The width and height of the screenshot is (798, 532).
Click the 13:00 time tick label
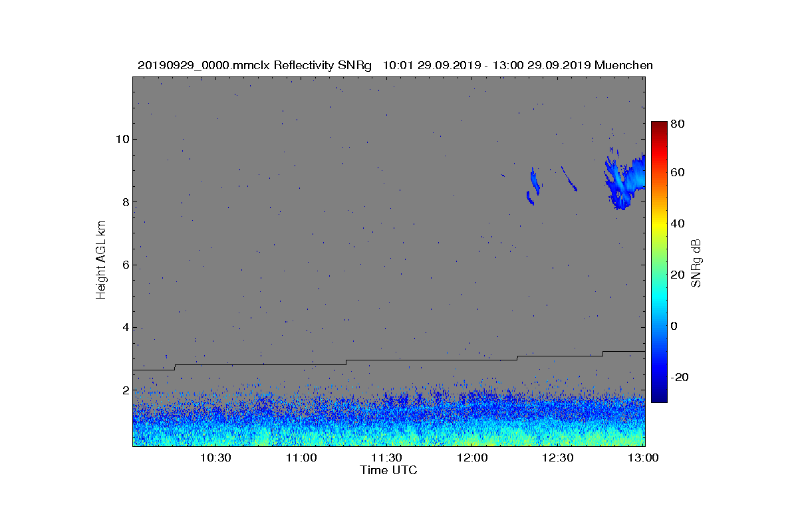click(x=644, y=458)
